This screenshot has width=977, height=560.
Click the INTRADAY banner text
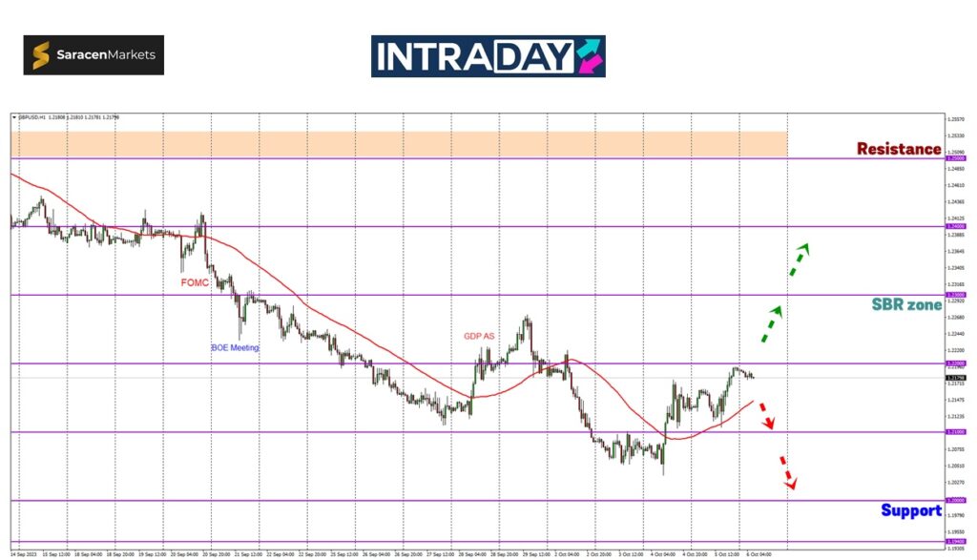[472, 56]
